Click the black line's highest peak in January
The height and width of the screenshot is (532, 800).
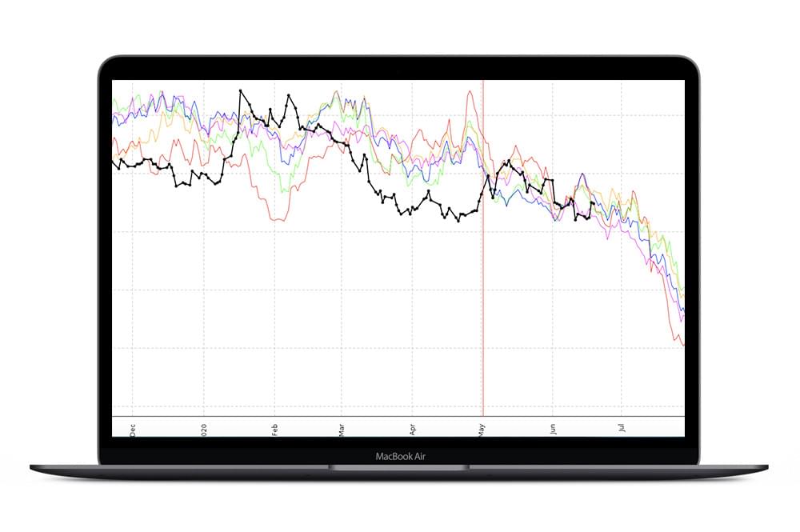pos(240,91)
